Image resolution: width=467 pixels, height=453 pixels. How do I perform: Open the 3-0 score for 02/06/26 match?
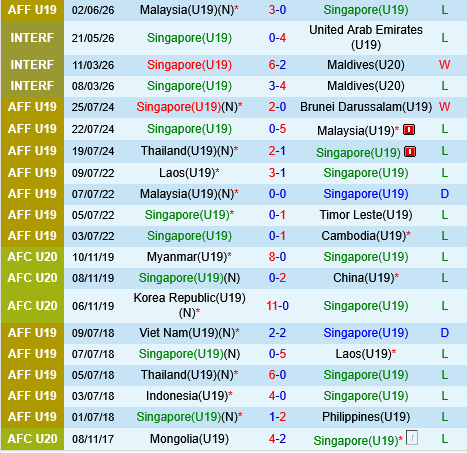[x=277, y=10]
